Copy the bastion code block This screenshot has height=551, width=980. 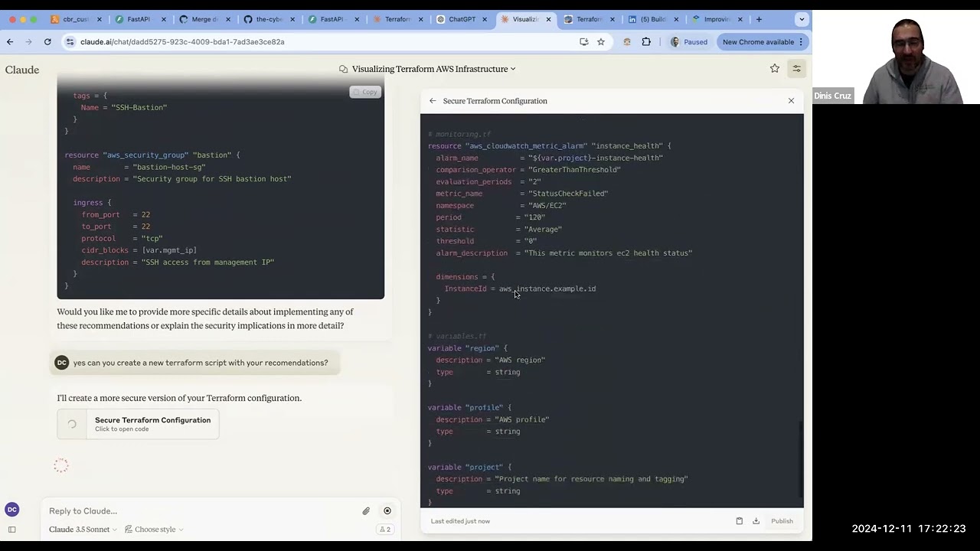pos(364,92)
